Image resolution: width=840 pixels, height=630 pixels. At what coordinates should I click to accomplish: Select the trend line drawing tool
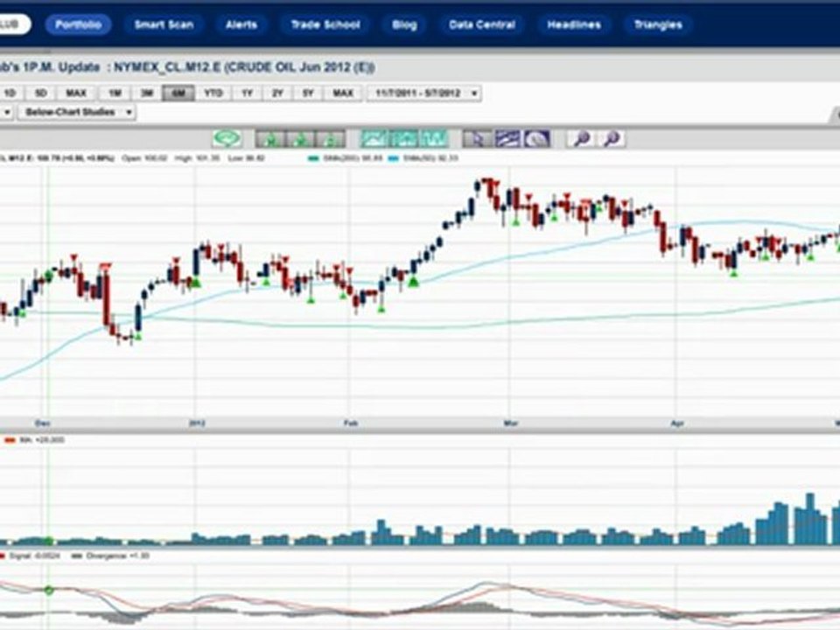pyautogui.click(x=507, y=139)
